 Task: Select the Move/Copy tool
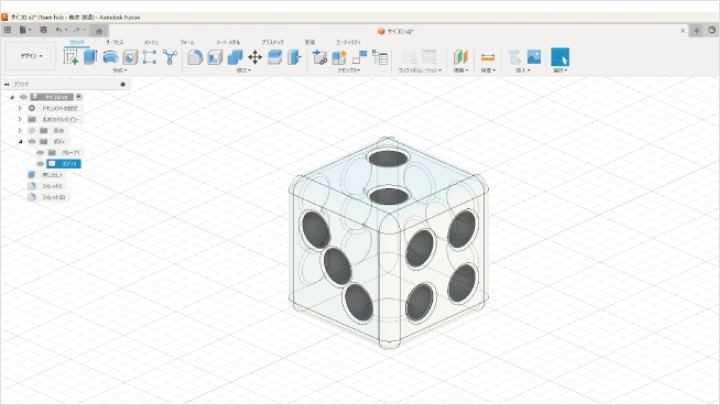[255, 57]
